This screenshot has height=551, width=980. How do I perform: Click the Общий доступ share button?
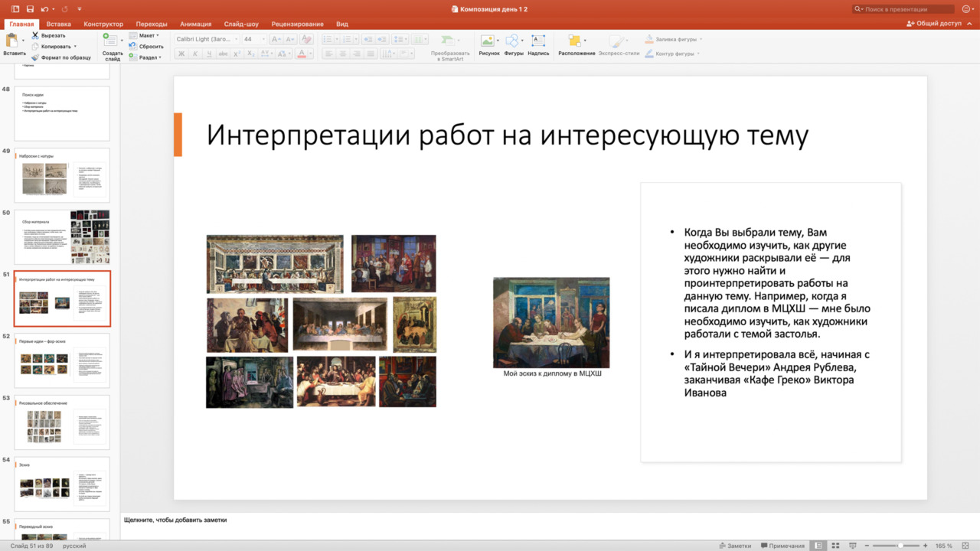point(934,24)
